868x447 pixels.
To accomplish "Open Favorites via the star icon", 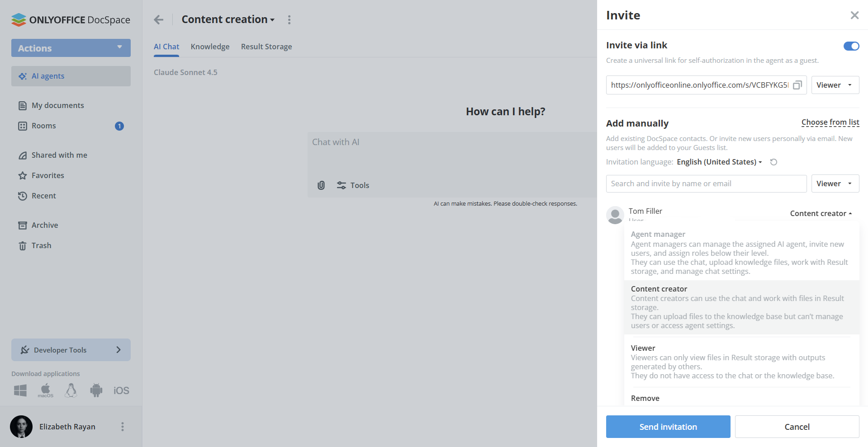I will tap(22, 175).
